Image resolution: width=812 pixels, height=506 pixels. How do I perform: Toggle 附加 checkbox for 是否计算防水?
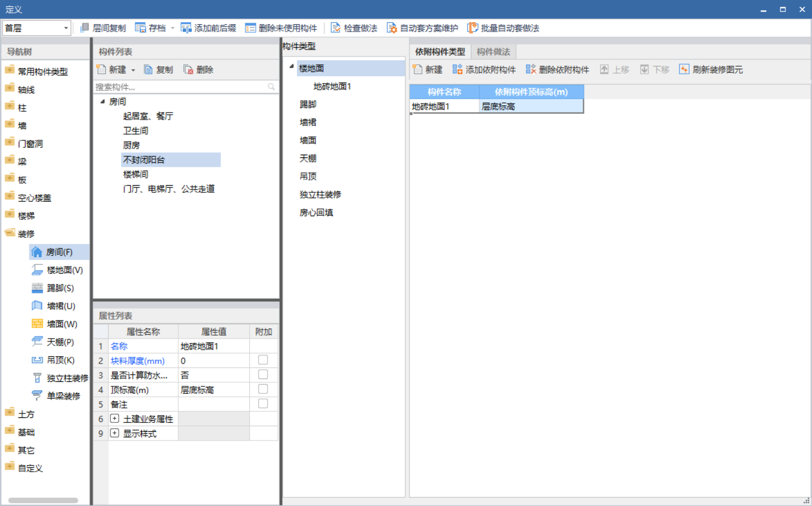click(263, 375)
